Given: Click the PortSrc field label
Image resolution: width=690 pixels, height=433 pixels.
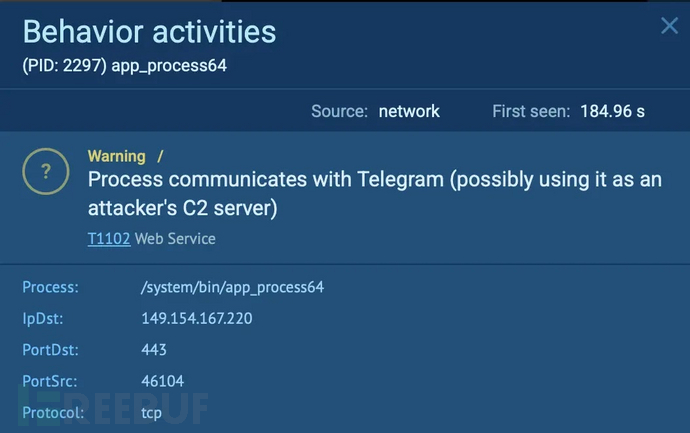Looking at the screenshot, I should [49, 381].
